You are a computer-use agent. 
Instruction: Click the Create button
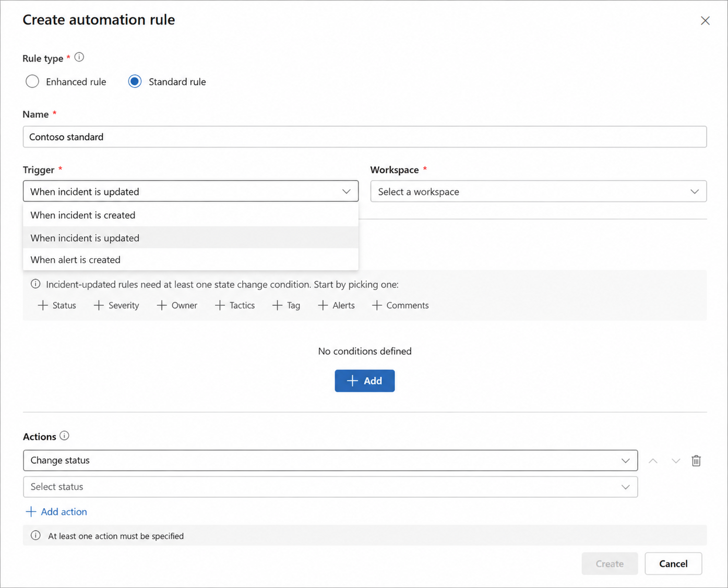[610, 563]
